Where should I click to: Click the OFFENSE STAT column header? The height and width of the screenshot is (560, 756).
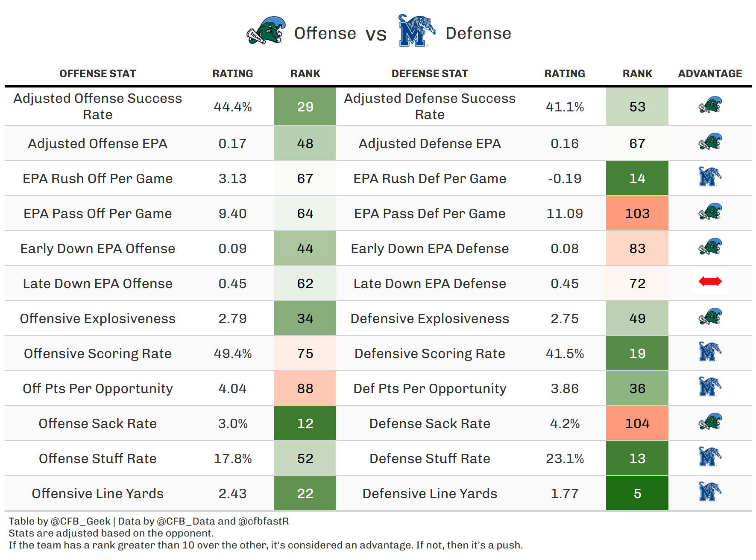click(x=97, y=74)
